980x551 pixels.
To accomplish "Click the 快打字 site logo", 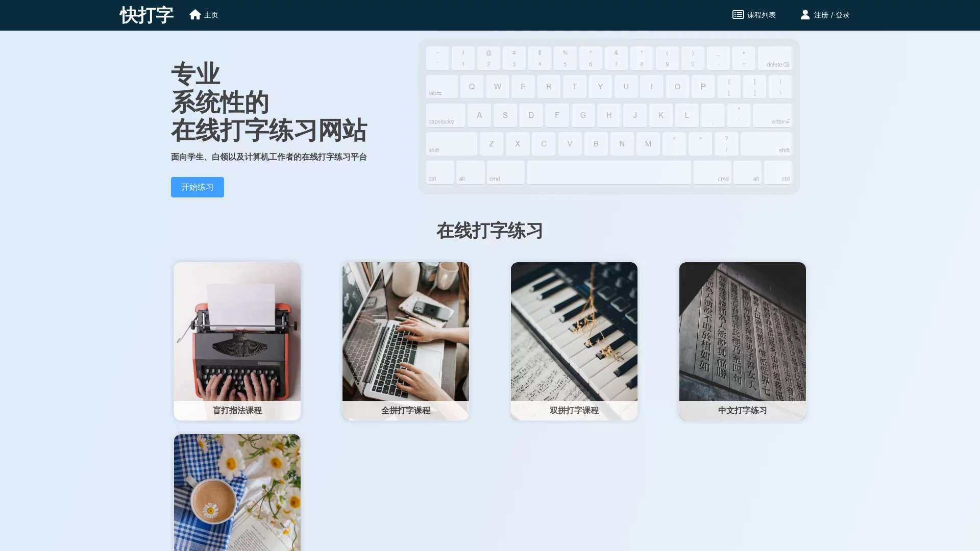I will (146, 15).
